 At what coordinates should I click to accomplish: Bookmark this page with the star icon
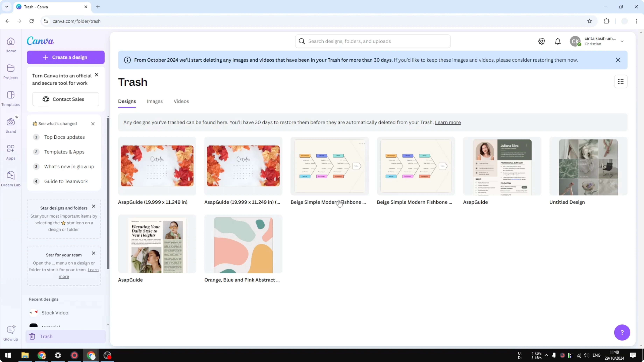click(590, 21)
